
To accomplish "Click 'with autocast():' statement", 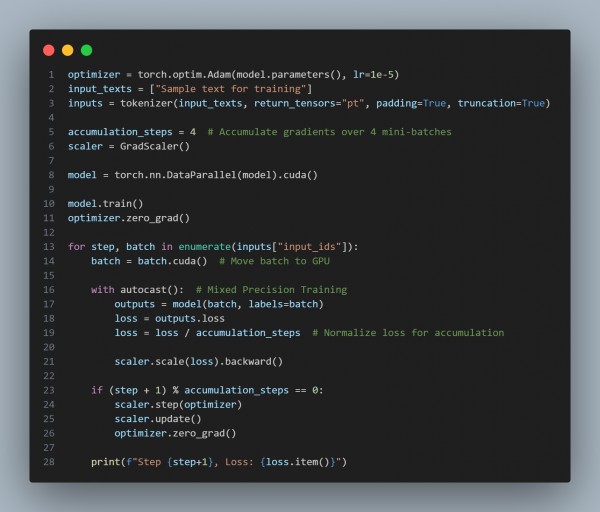I will pyautogui.click(x=137, y=290).
